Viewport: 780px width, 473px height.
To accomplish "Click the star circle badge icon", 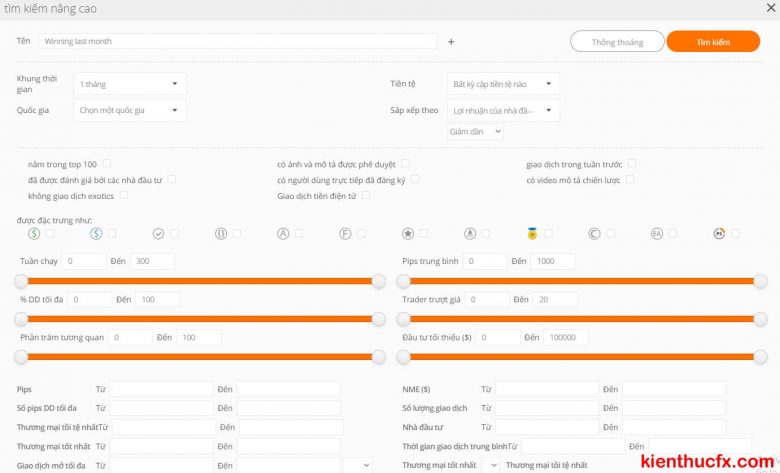I will [408, 233].
